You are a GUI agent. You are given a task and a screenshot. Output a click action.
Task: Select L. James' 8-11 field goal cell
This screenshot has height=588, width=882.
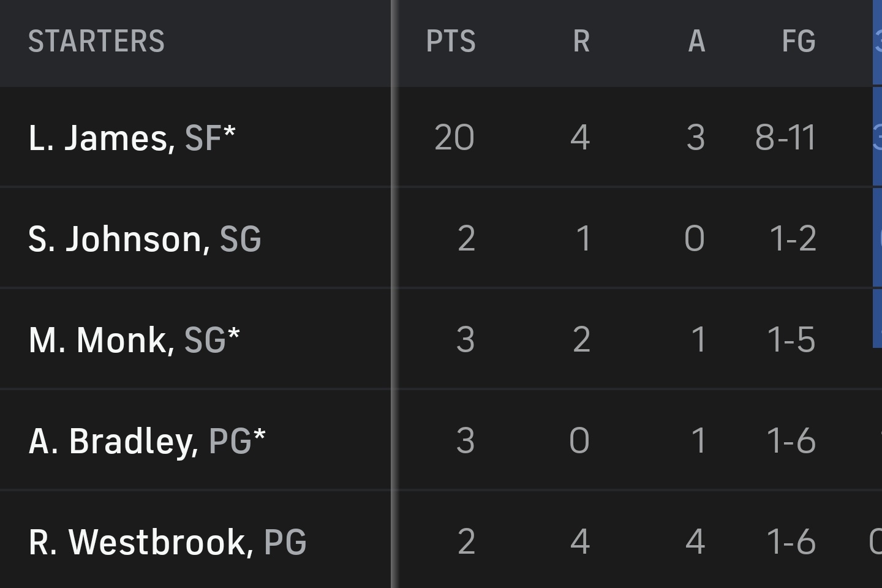785,137
